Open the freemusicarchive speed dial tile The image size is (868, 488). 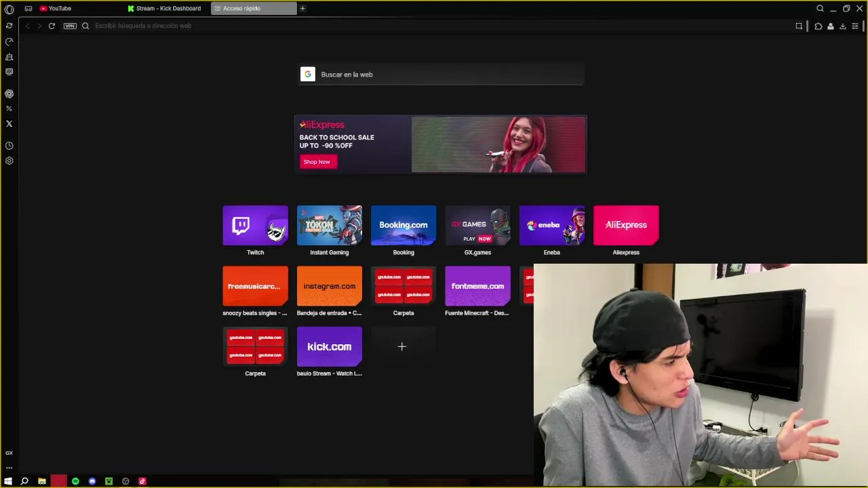click(256, 286)
